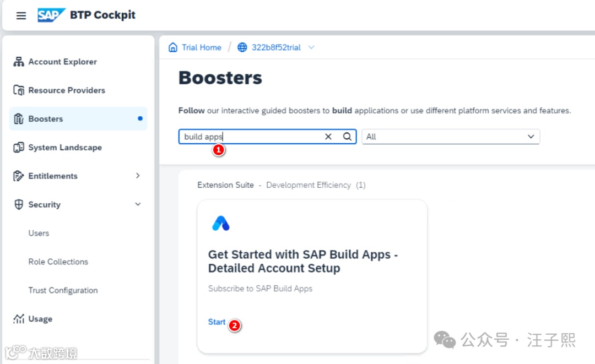Click the Security shield icon
Viewport: 595px width, 364px height.
pos(19,204)
